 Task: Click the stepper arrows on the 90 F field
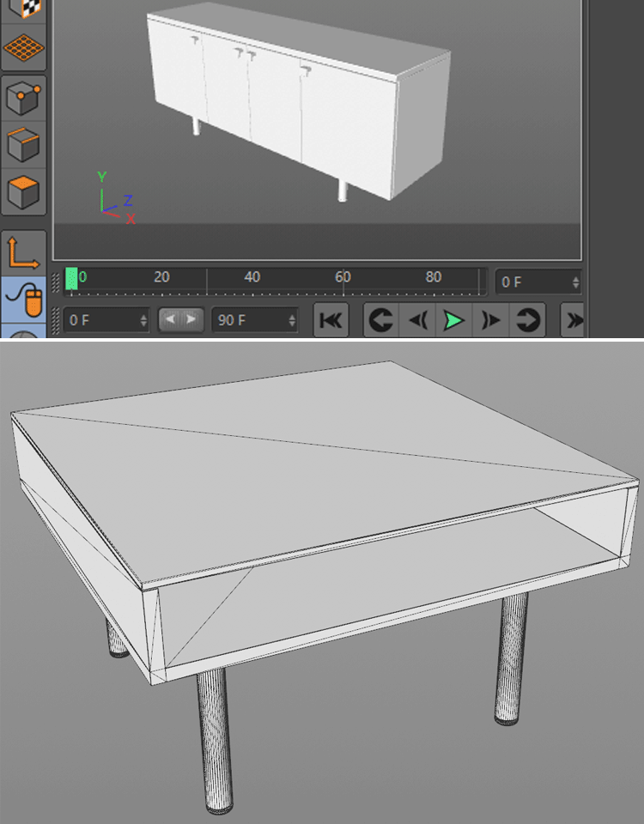click(292, 321)
